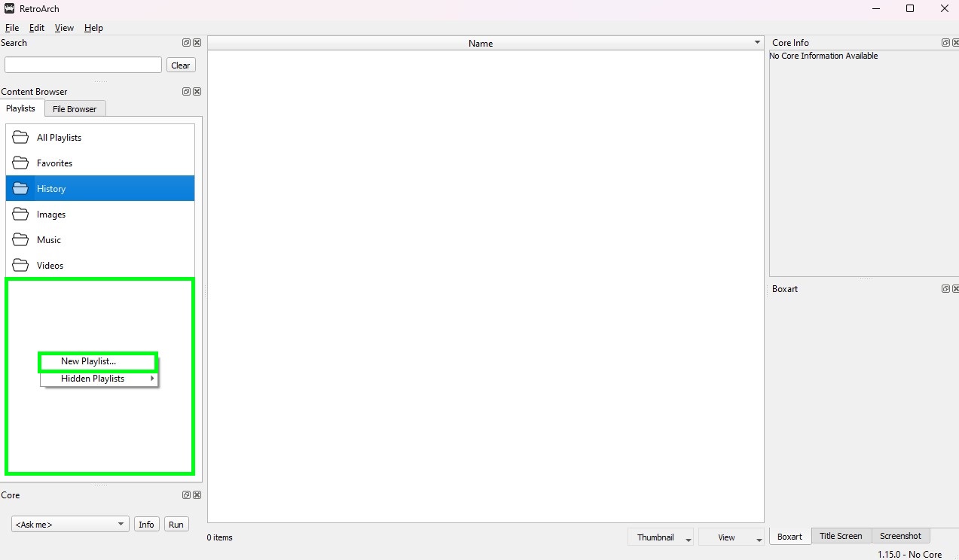Viewport: 959px width, 560px height.
Task: Select the Music playlist
Action: click(x=100, y=240)
